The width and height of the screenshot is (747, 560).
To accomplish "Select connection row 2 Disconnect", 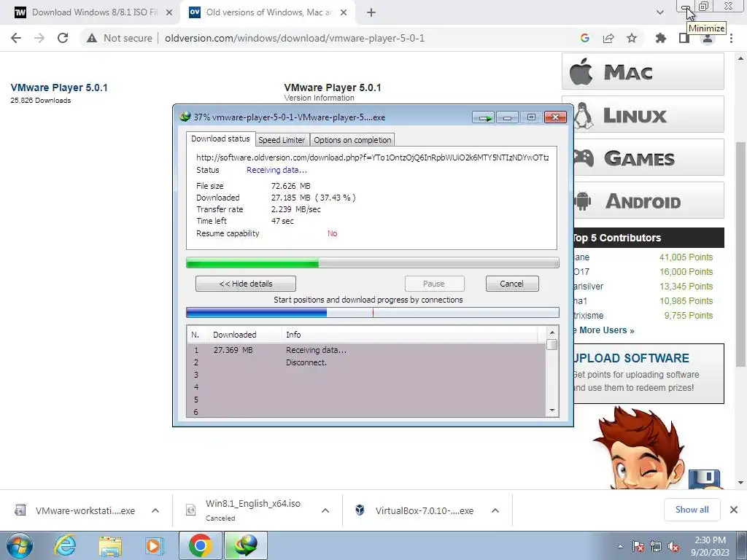I will tap(366, 362).
